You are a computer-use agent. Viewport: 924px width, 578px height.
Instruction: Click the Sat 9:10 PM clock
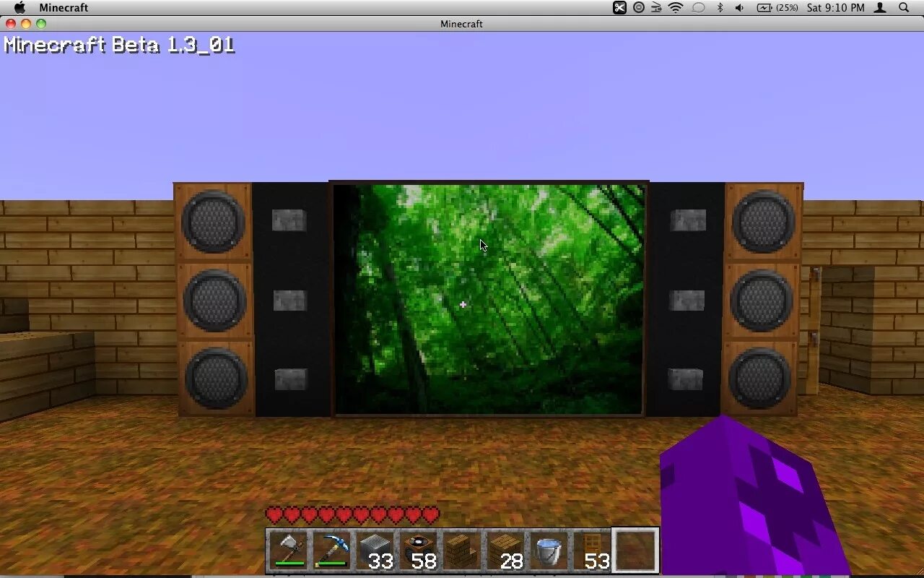835,7
